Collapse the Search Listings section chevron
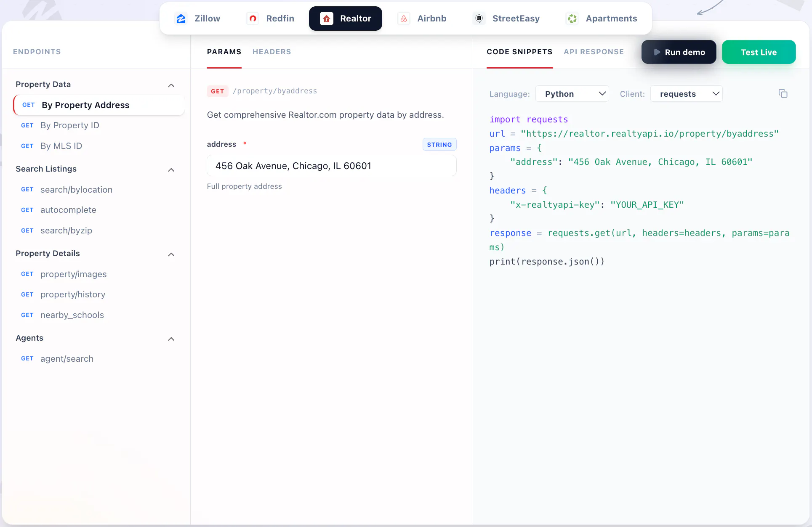The width and height of the screenshot is (812, 527). coord(171,170)
